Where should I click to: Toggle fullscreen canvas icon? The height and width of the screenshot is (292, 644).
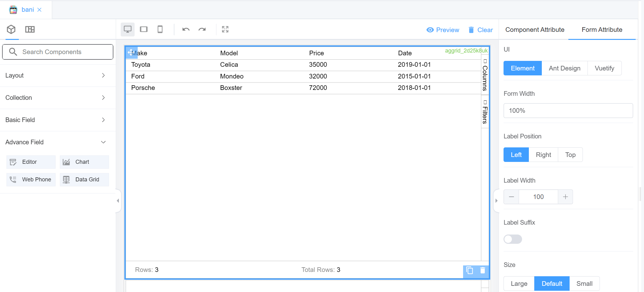[x=225, y=29]
